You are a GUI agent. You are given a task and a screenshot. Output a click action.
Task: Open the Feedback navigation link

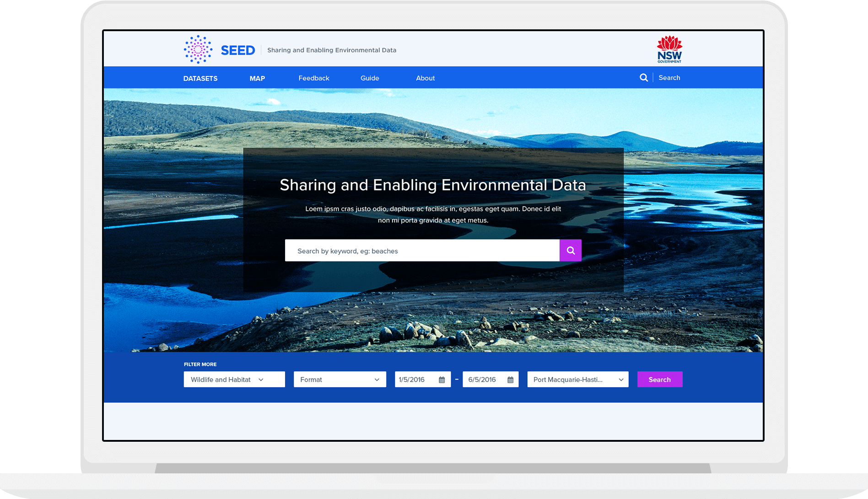(x=314, y=78)
